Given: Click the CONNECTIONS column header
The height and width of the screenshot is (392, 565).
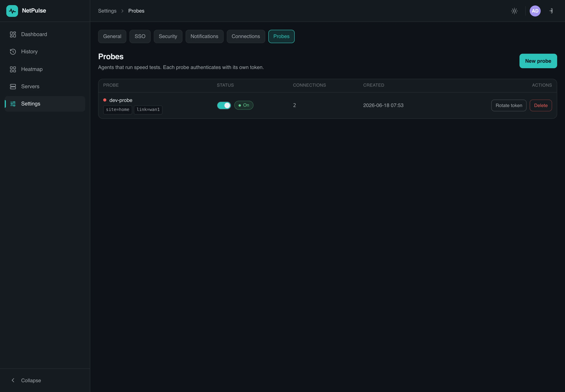Looking at the screenshot, I should pos(309,85).
